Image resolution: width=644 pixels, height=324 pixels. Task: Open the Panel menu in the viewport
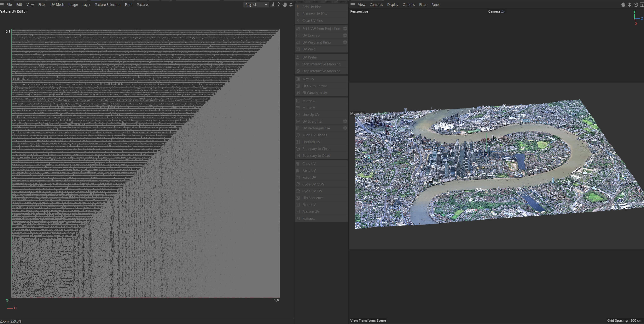click(x=435, y=5)
